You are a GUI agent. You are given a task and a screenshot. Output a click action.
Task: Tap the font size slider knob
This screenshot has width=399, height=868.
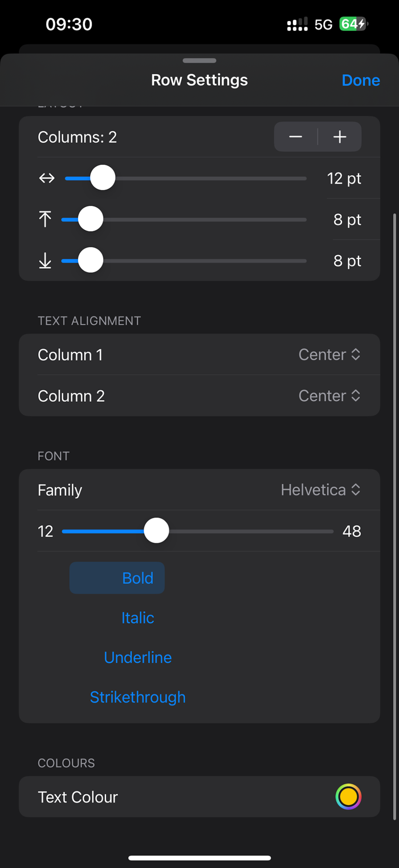point(156,531)
